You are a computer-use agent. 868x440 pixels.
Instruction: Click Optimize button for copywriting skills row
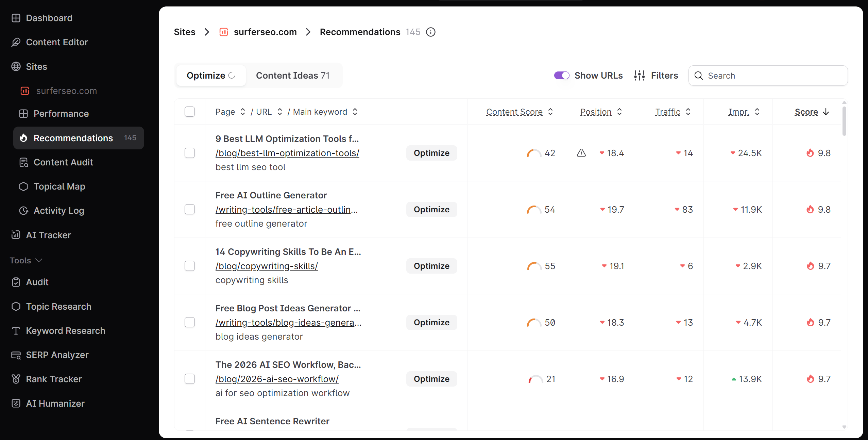click(431, 266)
